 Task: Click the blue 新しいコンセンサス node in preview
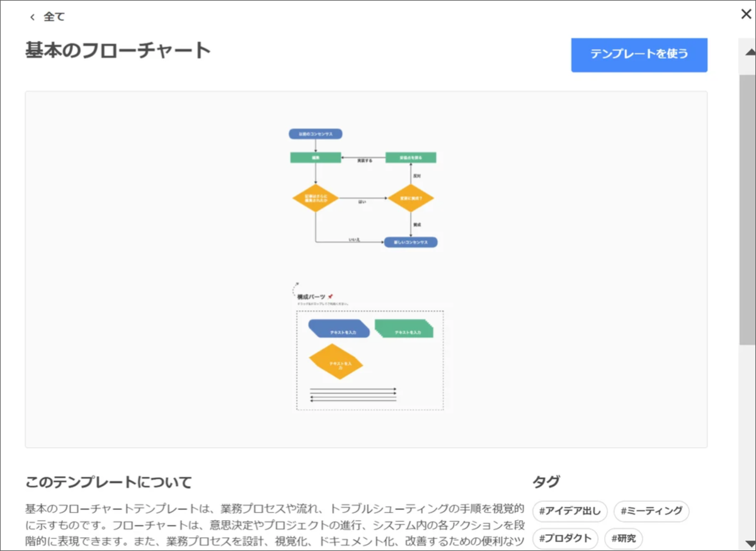[411, 242]
